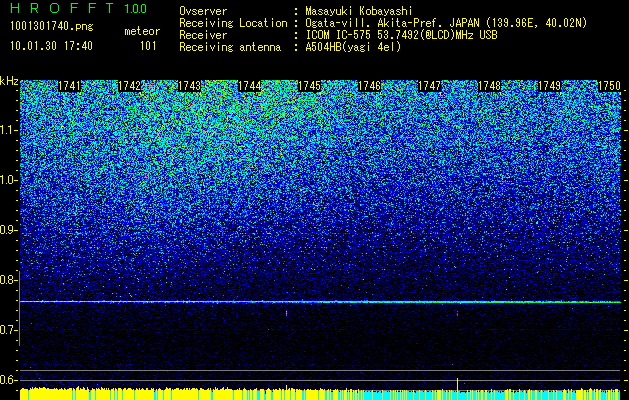Click the bright carrier line near 0.76 kHz
The height and width of the screenshot is (400, 629).
pos(320,302)
